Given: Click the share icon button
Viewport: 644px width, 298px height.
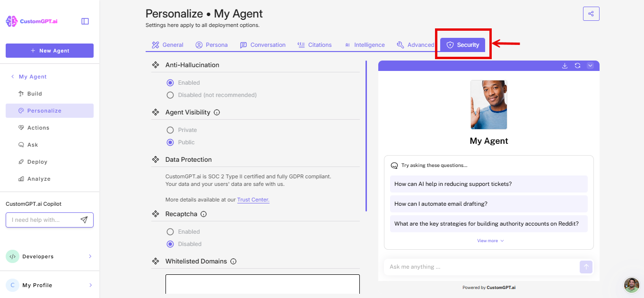Looking at the screenshot, I should tap(591, 14).
